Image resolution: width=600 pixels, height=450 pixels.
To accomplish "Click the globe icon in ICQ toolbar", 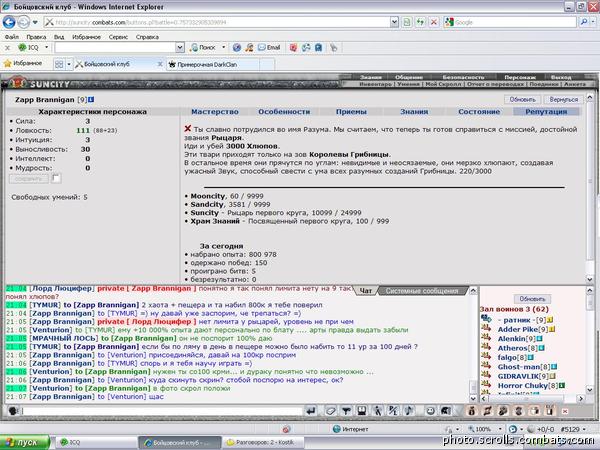I will pyautogui.click(x=237, y=47).
